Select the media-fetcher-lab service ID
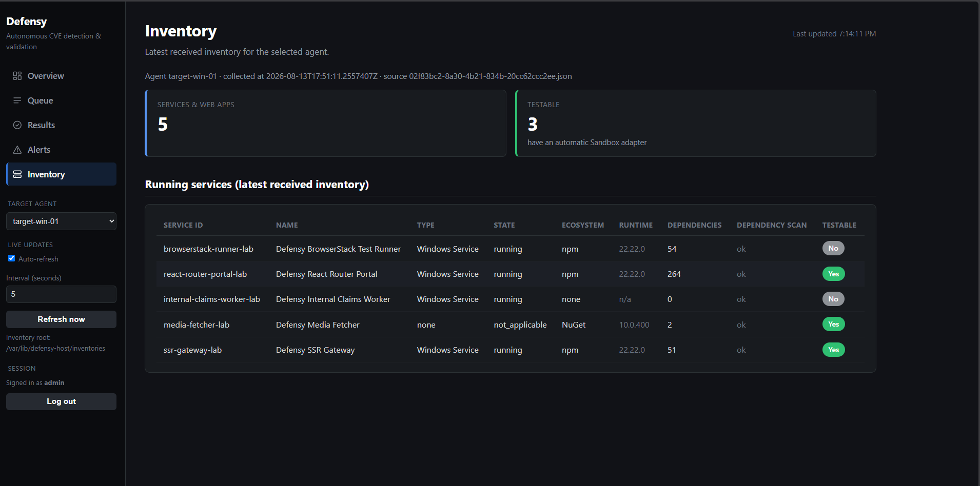The image size is (980, 486). [197, 325]
